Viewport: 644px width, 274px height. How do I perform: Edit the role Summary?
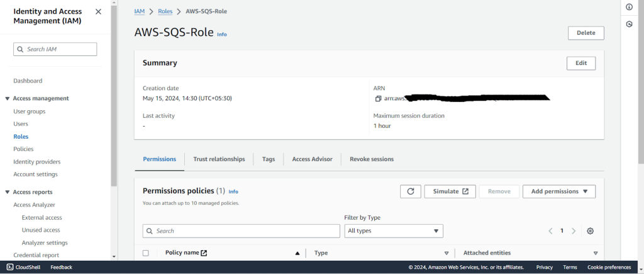(580, 64)
